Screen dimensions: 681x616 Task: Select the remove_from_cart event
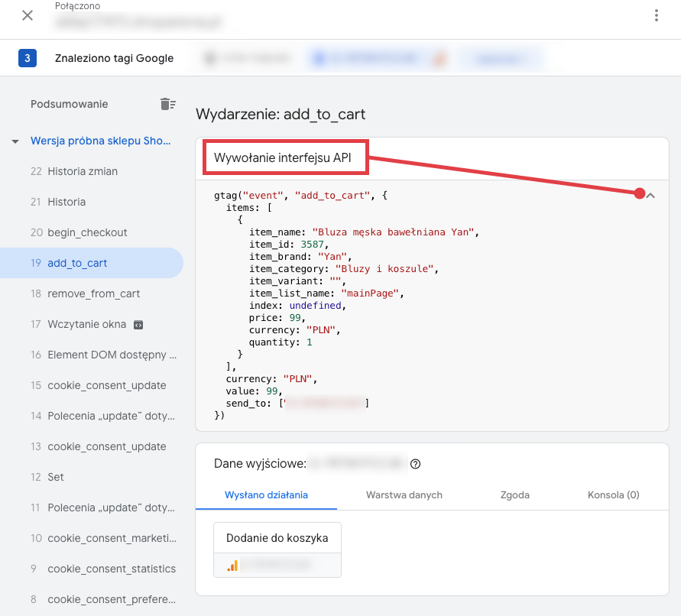click(93, 293)
